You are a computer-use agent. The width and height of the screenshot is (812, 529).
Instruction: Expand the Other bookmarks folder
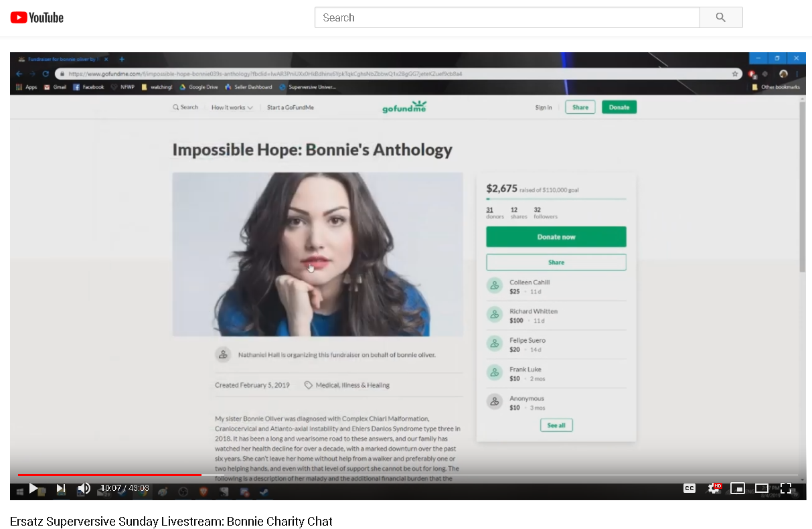pyautogui.click(x=776, y=87)
